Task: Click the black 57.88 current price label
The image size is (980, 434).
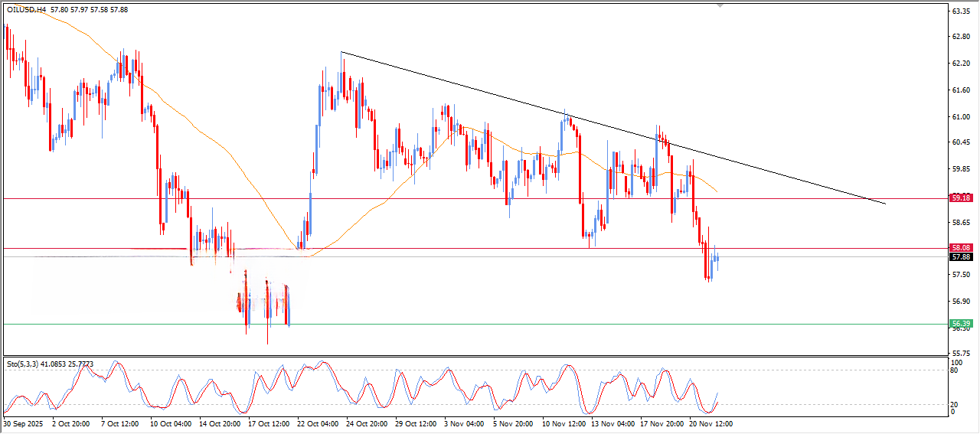Action: pyautogui.click(x=961, y=257)
